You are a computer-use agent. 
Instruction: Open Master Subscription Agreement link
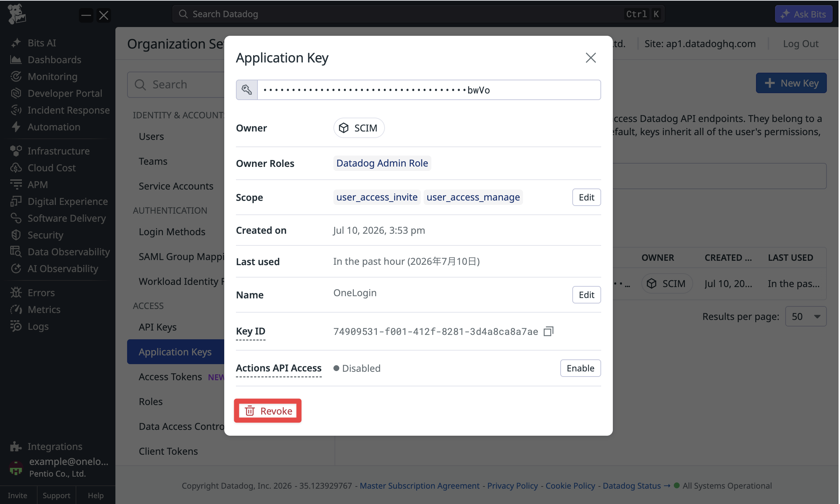420,486
